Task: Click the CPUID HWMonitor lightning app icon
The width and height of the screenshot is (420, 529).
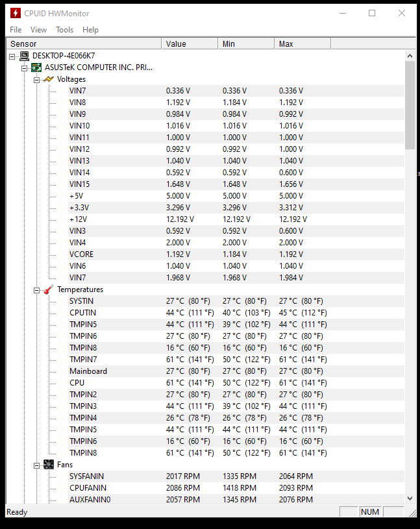Action: pyautogui.click(x=15, y=13)
